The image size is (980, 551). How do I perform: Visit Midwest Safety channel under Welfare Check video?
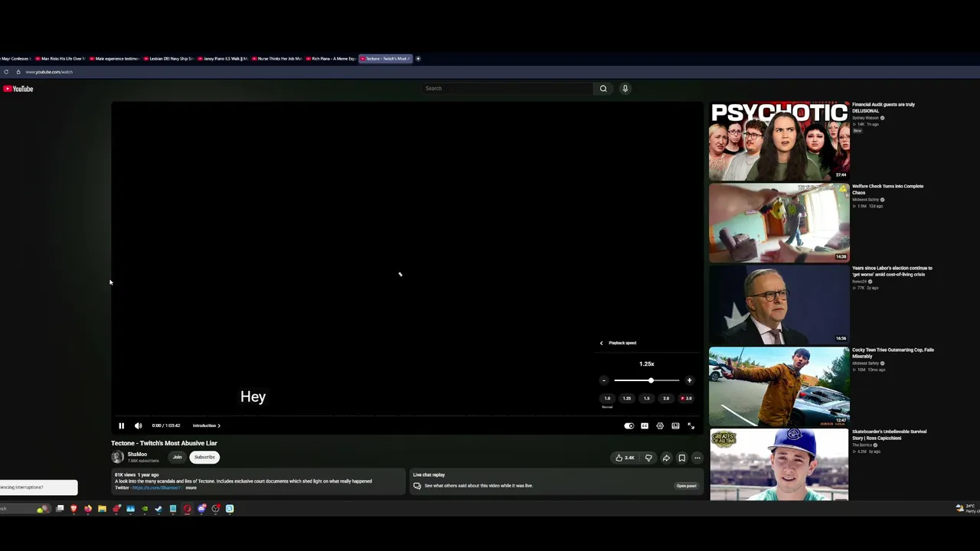[x=866, y=200]
